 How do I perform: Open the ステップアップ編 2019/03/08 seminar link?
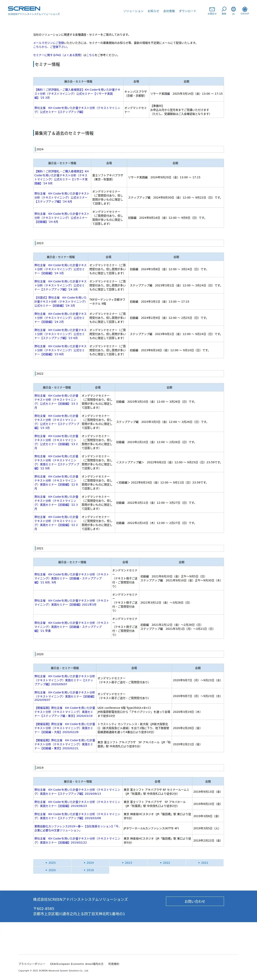coord(77,816)
